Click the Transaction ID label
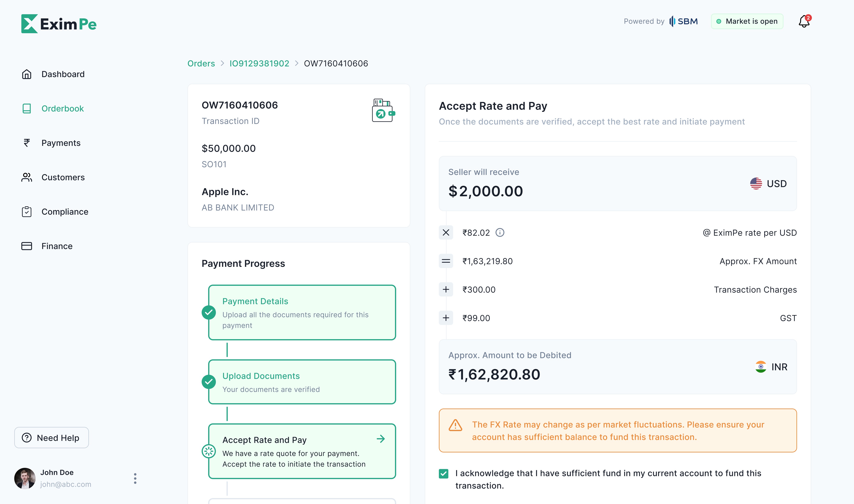This screenshot has height=504, width=854. point(230,121)
